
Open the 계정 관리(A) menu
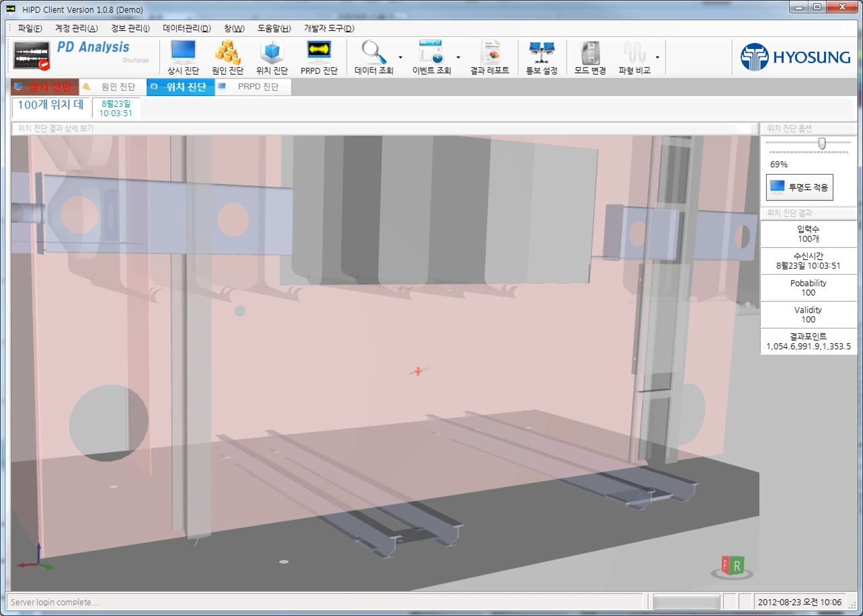point(76,28)
